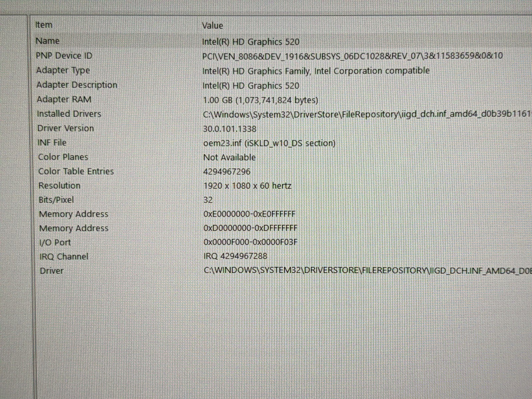Click the Value column header
The height and width of the screenshot is (399, 532).
point(212,26)
